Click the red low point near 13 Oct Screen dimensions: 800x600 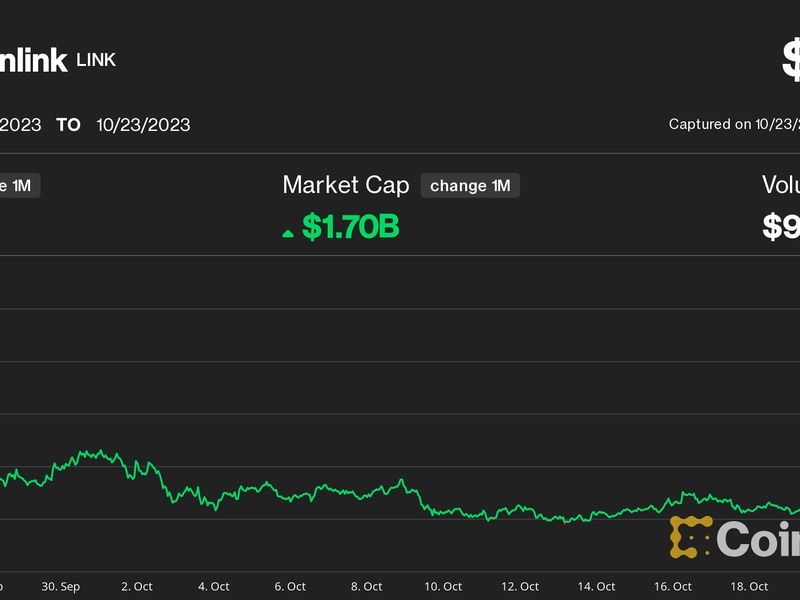pos(565,522)
